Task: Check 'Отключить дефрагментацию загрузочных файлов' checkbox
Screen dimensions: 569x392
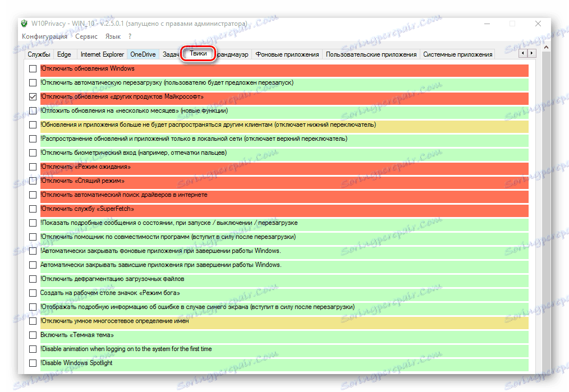Action: pyautogui.click(x=33, y=279)
